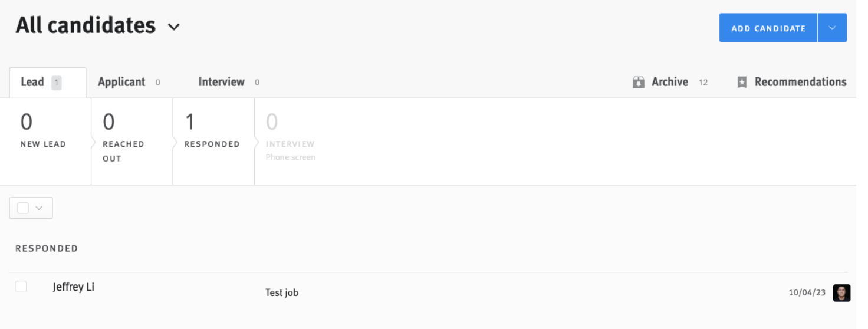Image resolution: width=868 pixels, height=329 pixels.
Task: Open the Archive section
Action: (x=669, y=82)
